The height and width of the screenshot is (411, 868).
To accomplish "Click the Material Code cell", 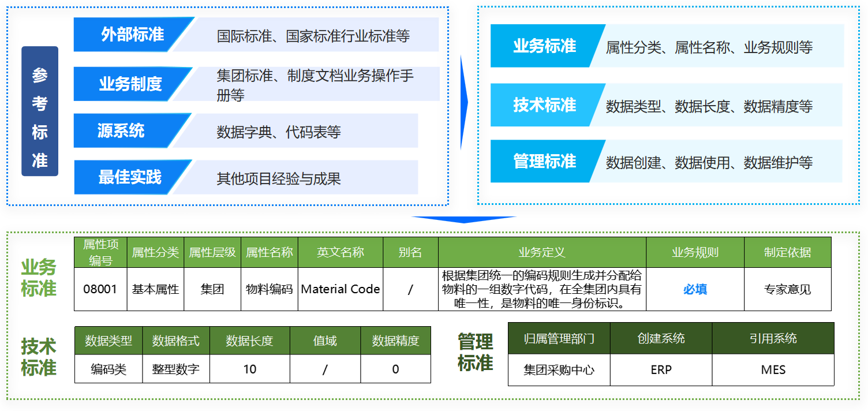I will pyautogui.click(x=341, y=289).
